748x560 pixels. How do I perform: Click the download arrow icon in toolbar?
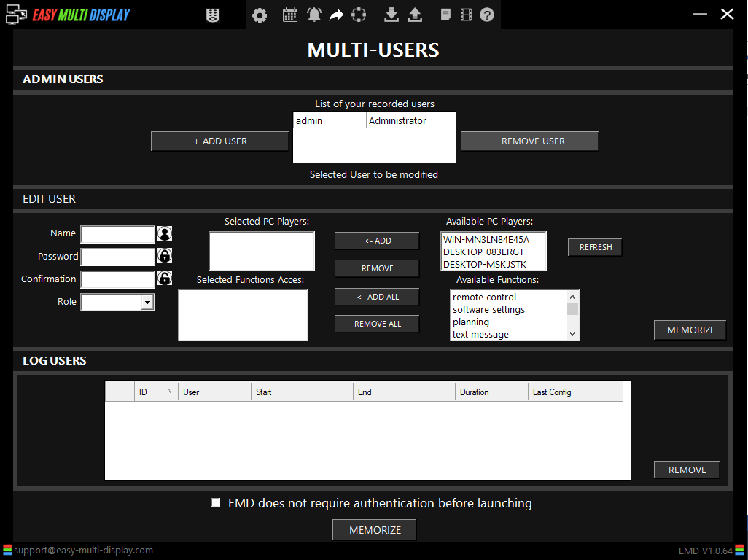point(391,15)
